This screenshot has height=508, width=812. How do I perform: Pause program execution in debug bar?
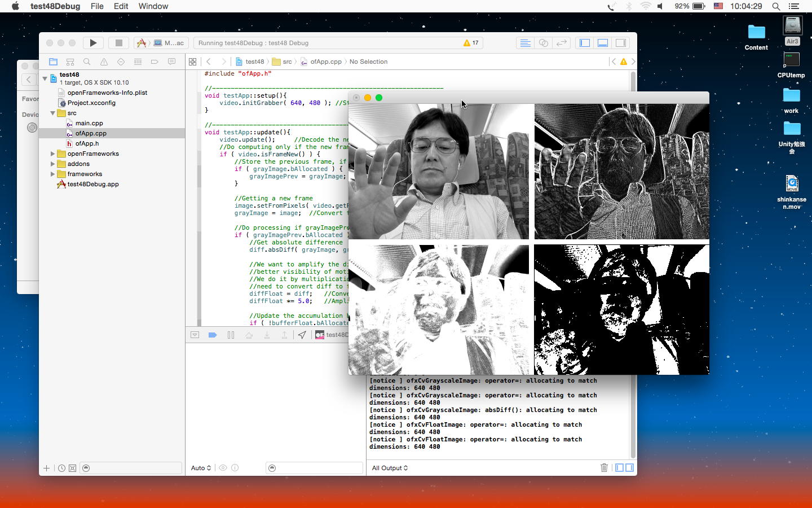click(x=231, y=335)
